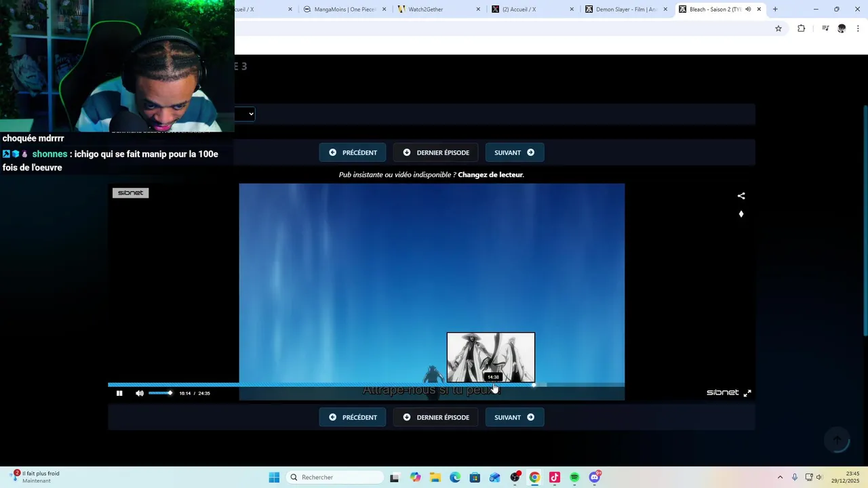Open TikTok from the taskbar
Screen dimensions: 868x488
click(555, 477)
